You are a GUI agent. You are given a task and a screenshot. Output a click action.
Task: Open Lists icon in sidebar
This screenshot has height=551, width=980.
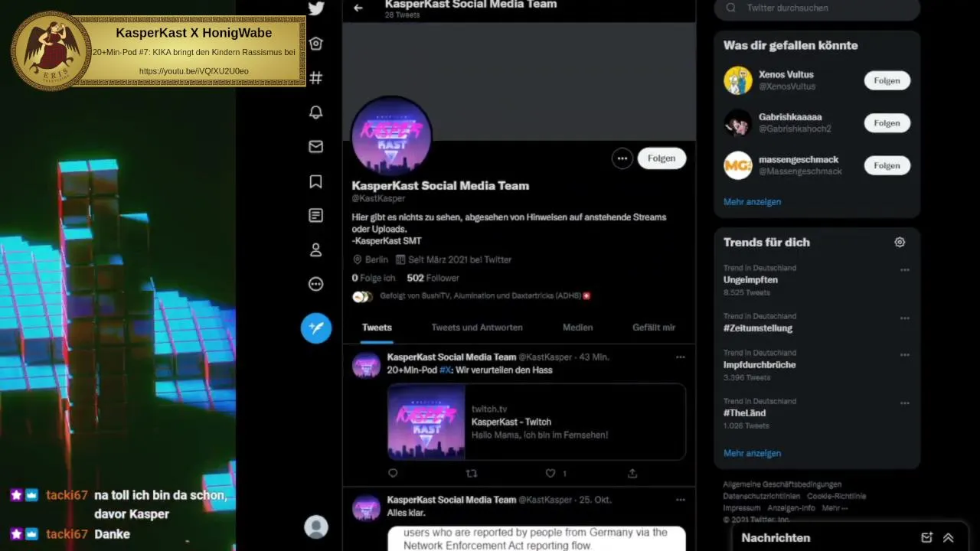pos(316,216)
